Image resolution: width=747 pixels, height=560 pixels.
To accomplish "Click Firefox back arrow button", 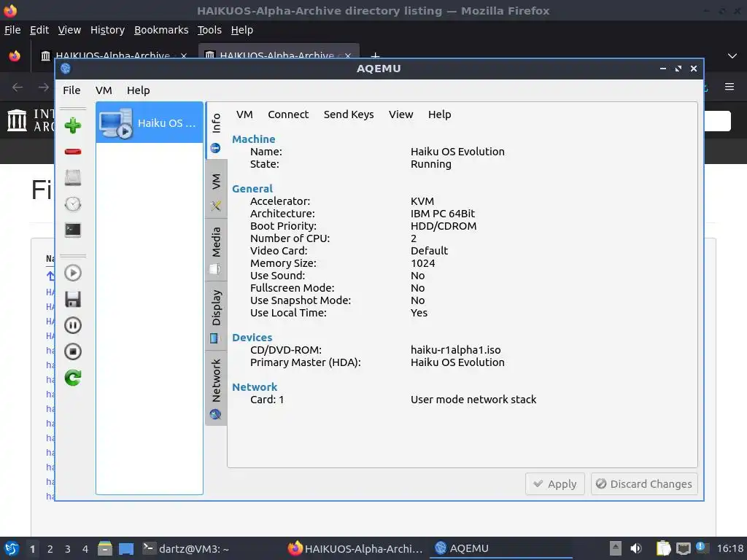I will [18, 87].
